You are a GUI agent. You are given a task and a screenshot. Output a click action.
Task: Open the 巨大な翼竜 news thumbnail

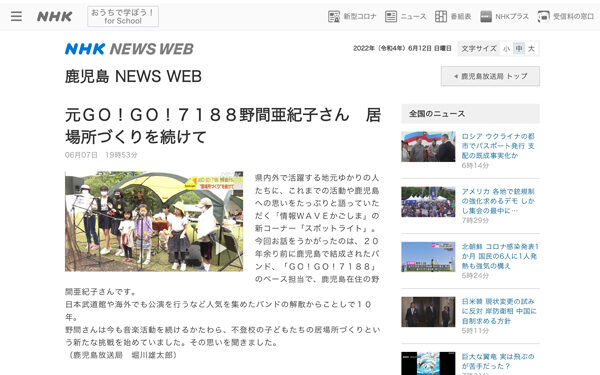(x=428, y=363)
